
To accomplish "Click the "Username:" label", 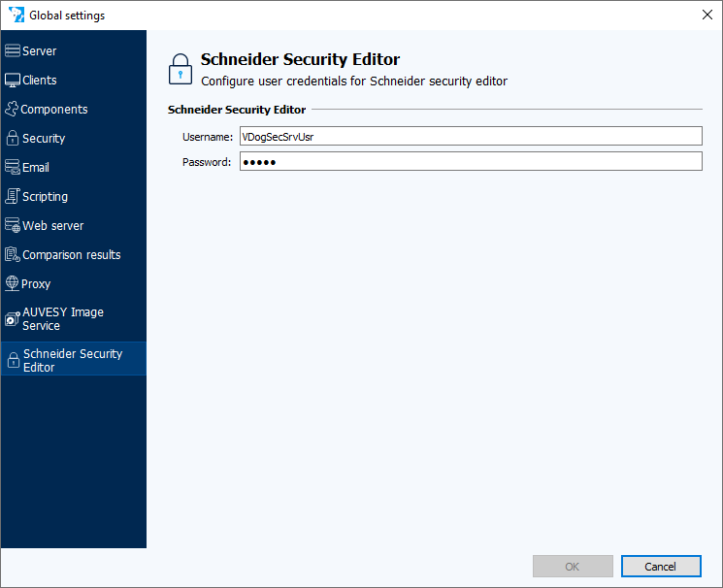I will point(208,137).
